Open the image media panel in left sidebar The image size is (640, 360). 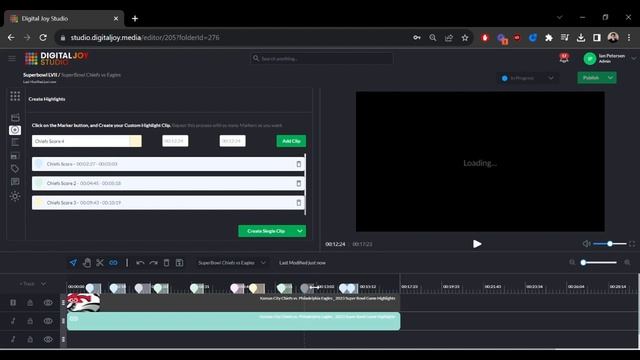pos(15,156)
